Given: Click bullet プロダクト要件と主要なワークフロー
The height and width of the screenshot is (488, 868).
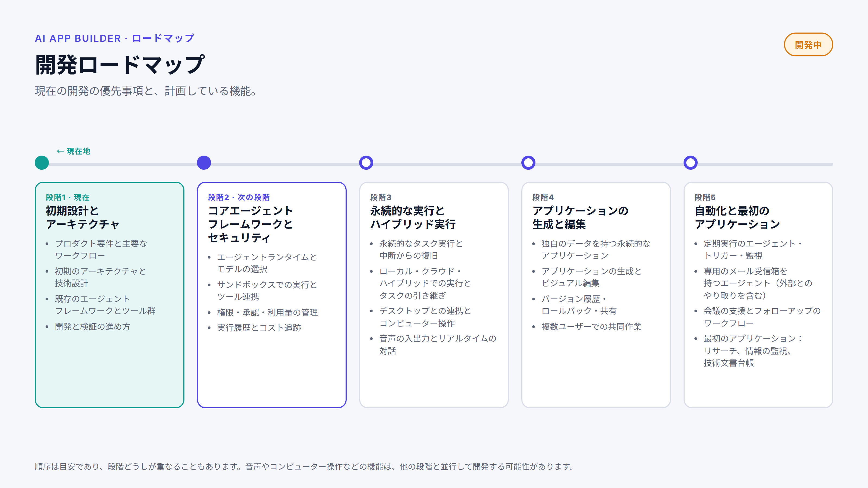Looking at the screenshot, I should click(x=101, y=249).
